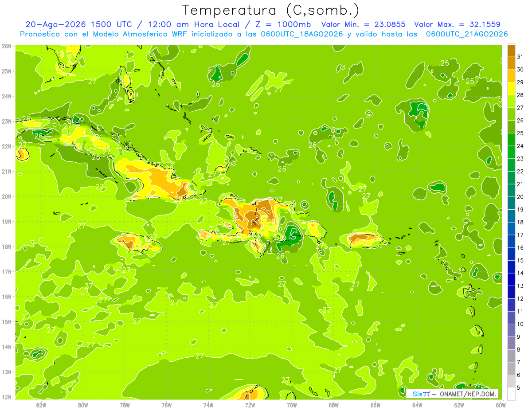Pick the purple segment between 9 and 10
Image resolution: width=532 pixels, height=411 pixels.
pos(511,330)
